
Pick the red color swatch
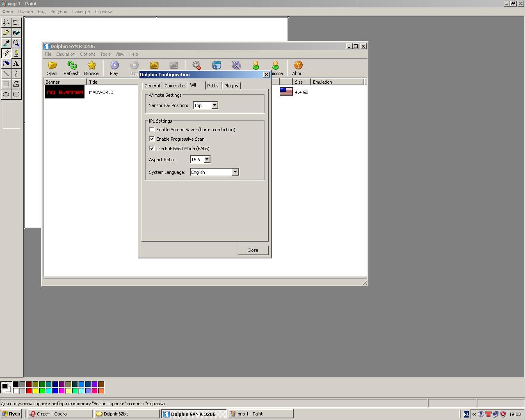(x=29, y=391)
